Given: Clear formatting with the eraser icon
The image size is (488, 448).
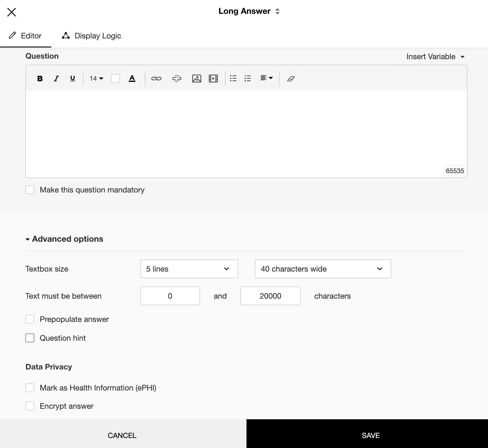Looking at the screenshot, I should point(291,79).
